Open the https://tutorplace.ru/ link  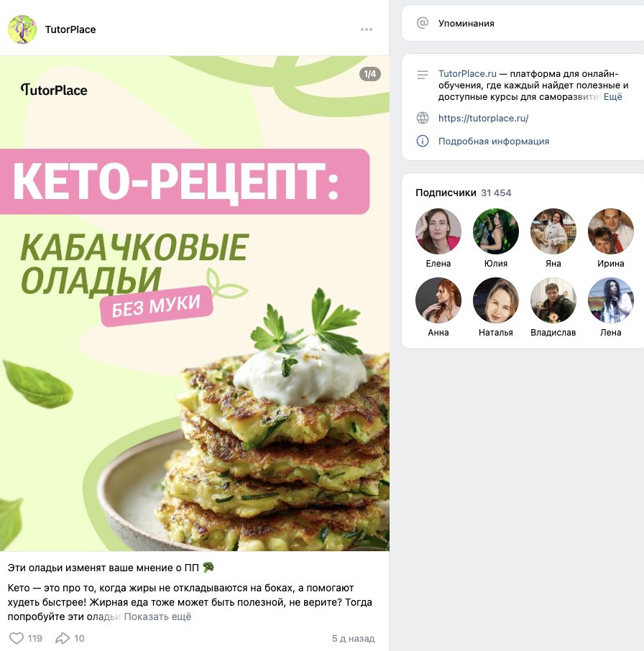[483, 118]
